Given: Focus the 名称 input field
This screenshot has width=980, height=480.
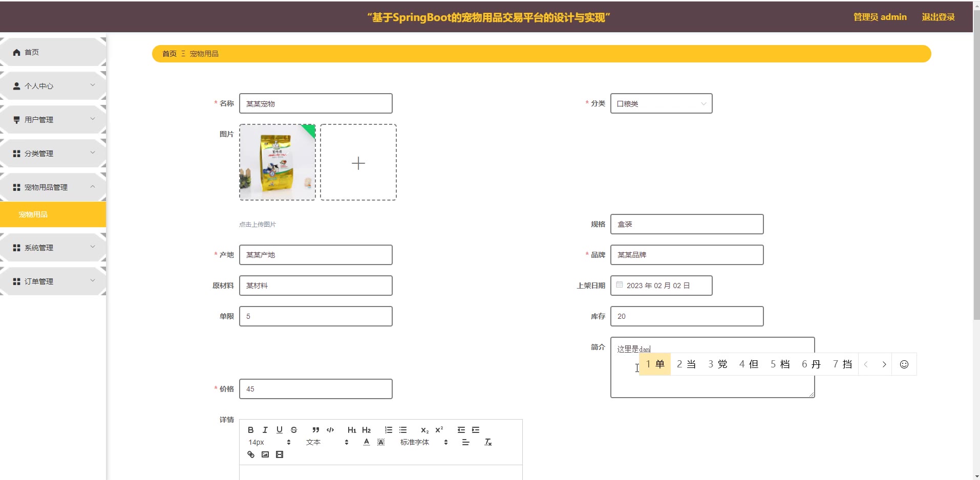Looking at the screenshot, I should (x=316, y=103).
